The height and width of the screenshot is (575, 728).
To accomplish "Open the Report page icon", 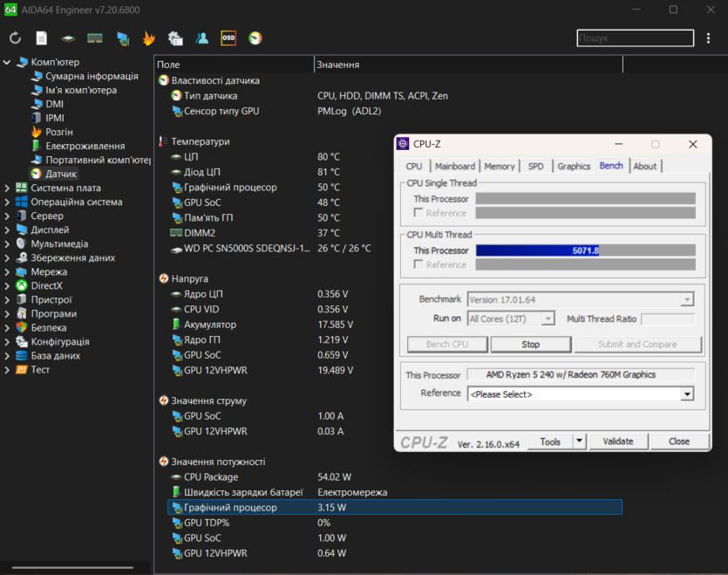I will (x=42, y=38).
